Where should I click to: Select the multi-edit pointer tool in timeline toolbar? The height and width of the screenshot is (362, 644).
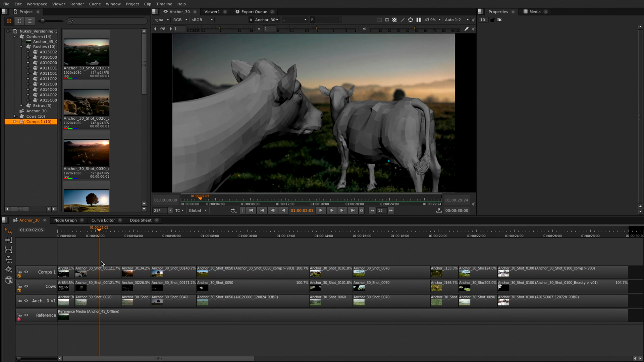[x=8, y=230]
